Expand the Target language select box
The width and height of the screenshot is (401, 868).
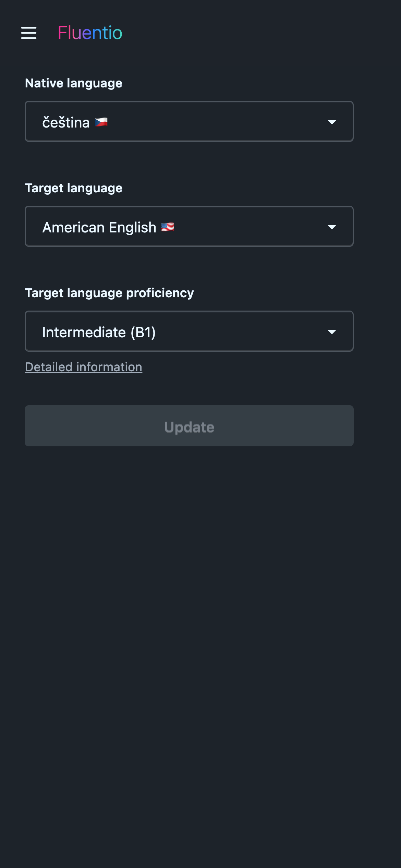(189, 226)
